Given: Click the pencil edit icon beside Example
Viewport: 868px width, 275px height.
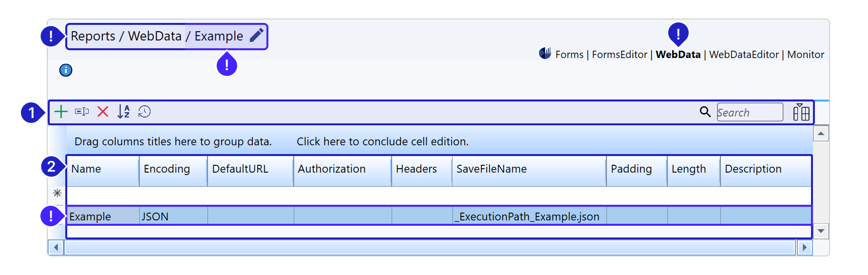Looking at the screenshot, I should pyautogui.click(x=257, y=36).
